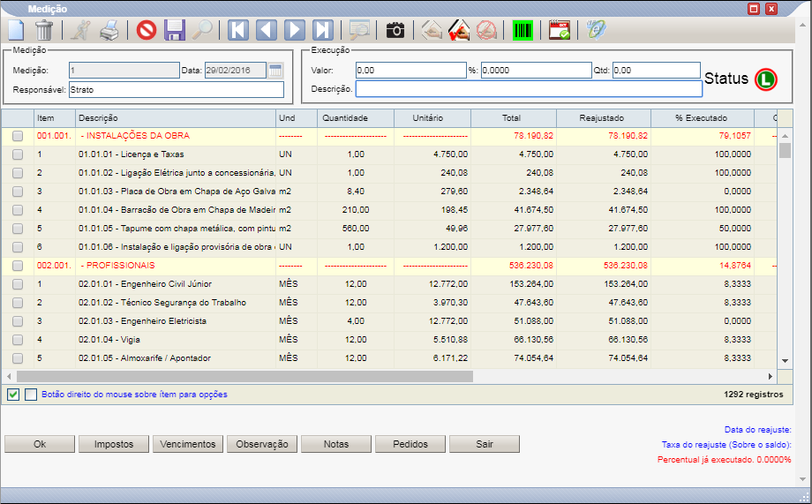
Task: Tick checkbox for PROFISSIONAIS row
Action: pyautogui.click(x=18, y=266)
